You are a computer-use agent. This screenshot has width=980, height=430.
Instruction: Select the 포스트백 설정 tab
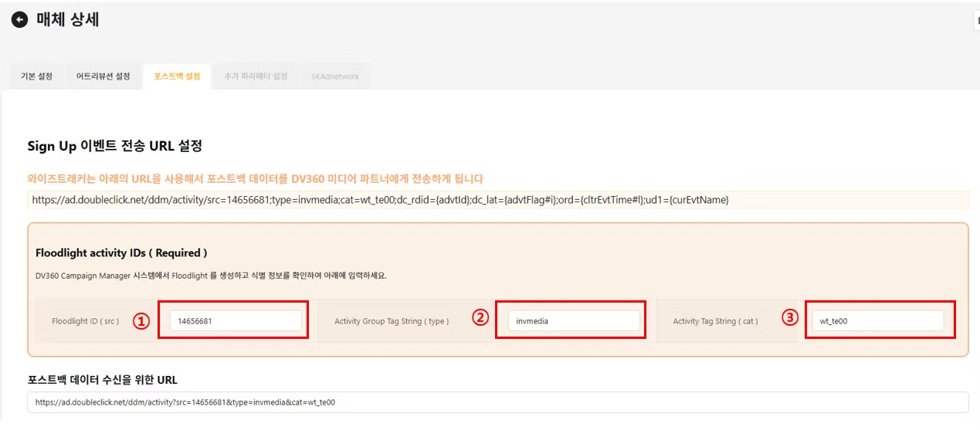177,76
